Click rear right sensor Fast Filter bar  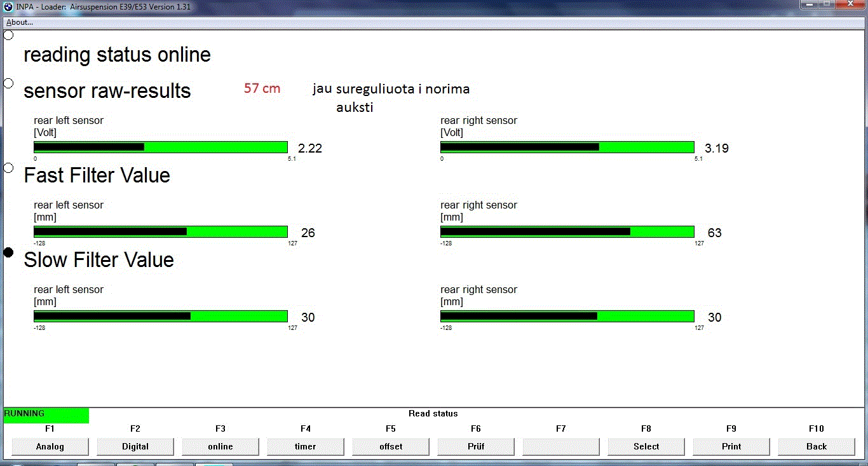pos(567,232)
